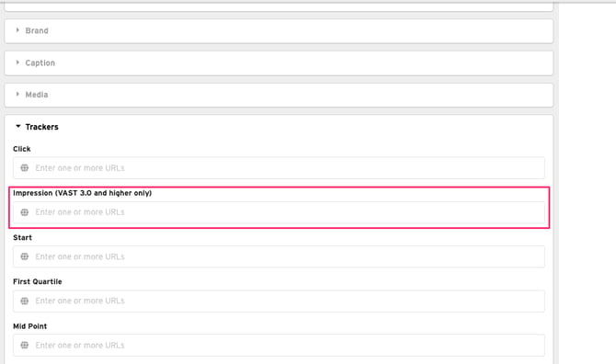The image size is (616, 364).
Task: Click the 'Start' field label
Action: (22, 237)
